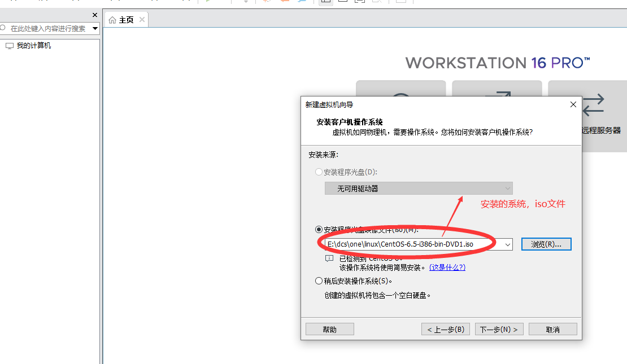Image resolution: width=627 pixels, height=364 pixels.
Task: Click the home icon on 主页 tab
Action: point(112,20)
